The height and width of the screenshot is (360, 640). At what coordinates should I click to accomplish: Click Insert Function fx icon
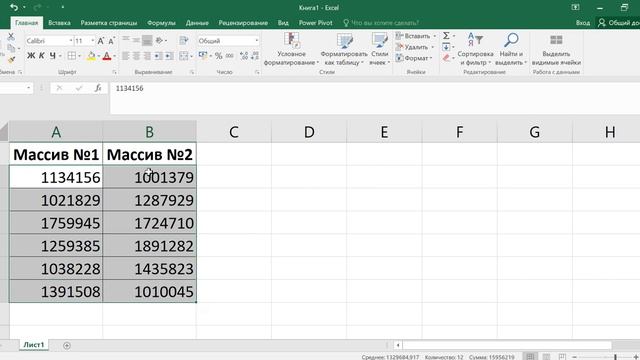click(98, 88)
